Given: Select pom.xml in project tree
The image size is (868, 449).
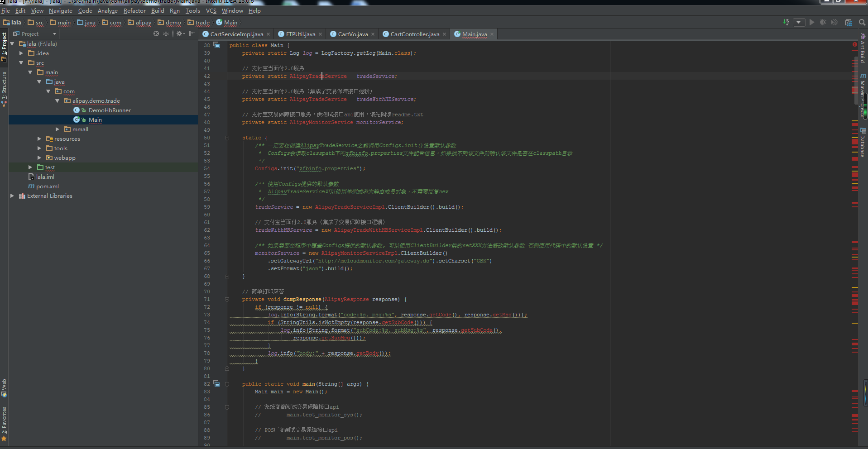Looking at the screenshot, I should pos(47,186).
